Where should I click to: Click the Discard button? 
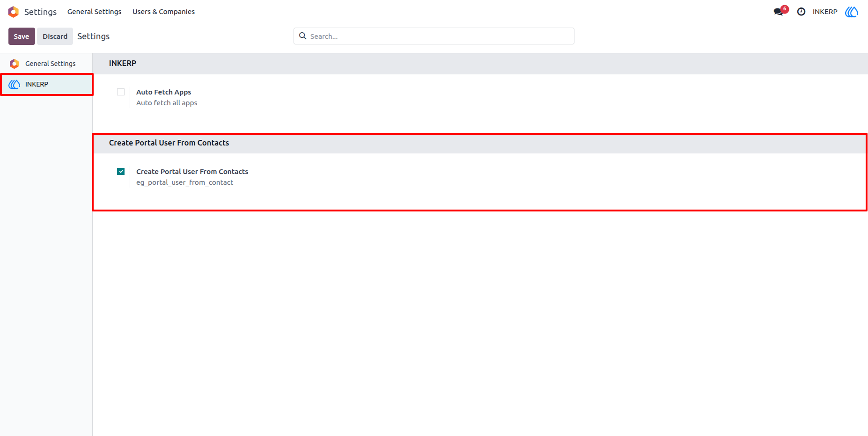[x=55, y=36]
